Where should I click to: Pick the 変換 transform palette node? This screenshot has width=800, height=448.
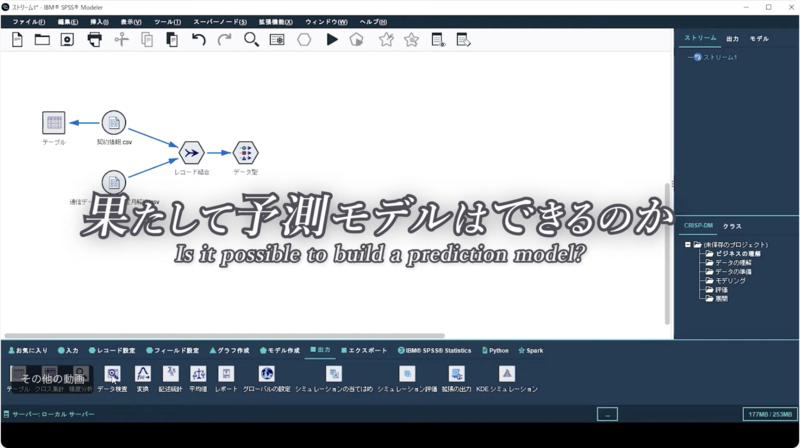click(x=143, y=379)
